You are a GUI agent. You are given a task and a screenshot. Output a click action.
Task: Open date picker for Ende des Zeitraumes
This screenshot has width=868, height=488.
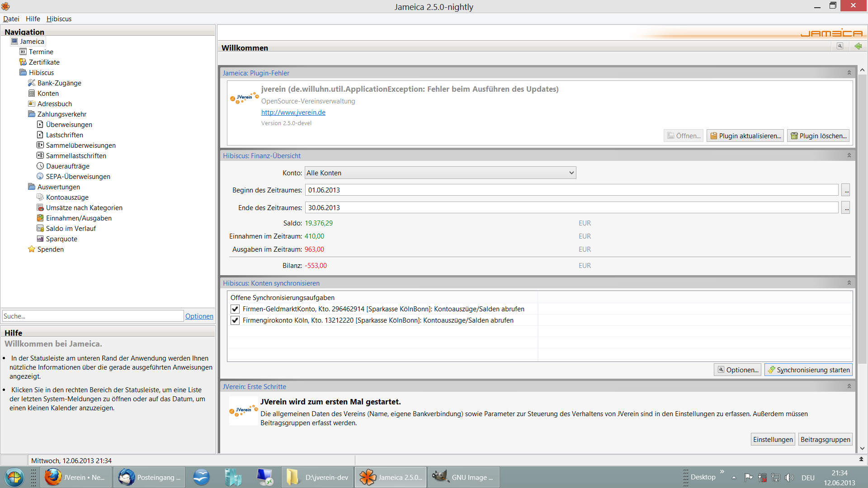click(846, 207)
